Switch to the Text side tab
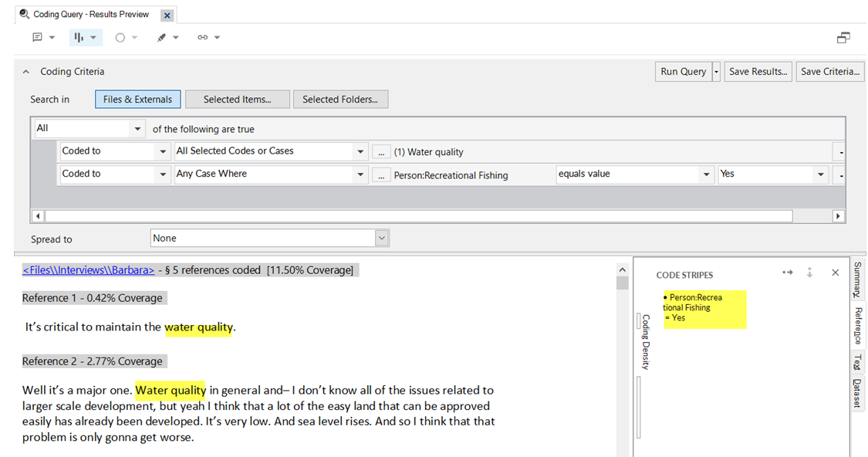868x457 pixels. (x=857, y=363)
